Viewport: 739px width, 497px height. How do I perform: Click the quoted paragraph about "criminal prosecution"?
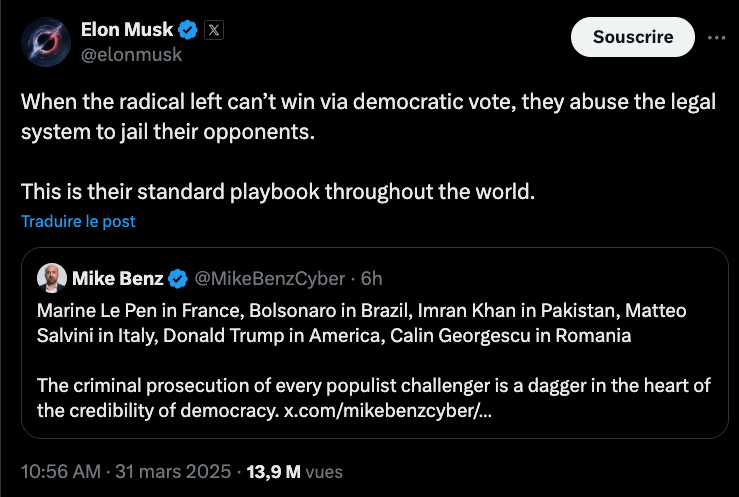360,397
